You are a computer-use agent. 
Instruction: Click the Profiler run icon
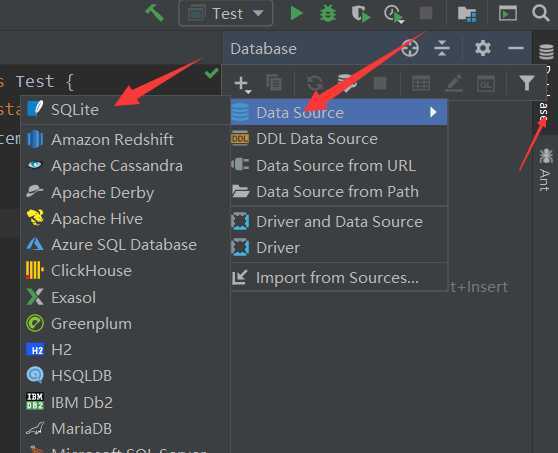(x=394, y=14)
